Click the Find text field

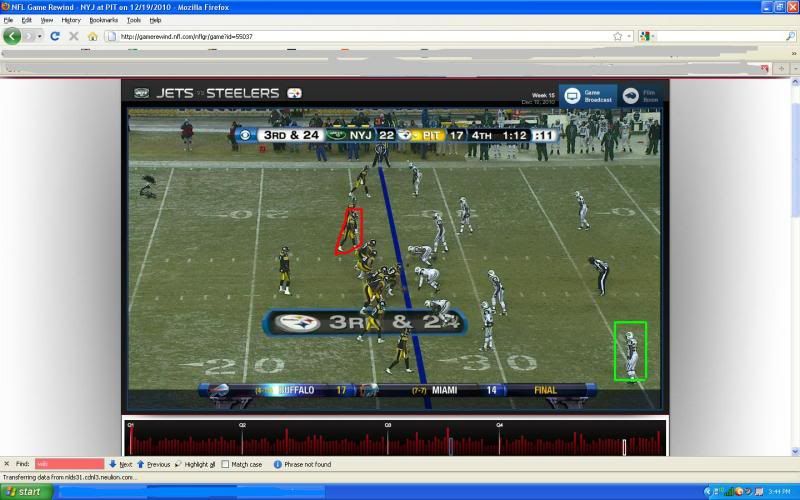(69, 464)
